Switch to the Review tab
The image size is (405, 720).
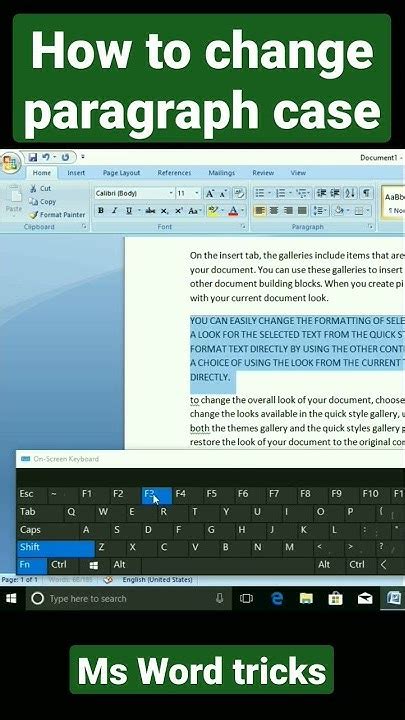pyautogui.click(x=263, y=173)
